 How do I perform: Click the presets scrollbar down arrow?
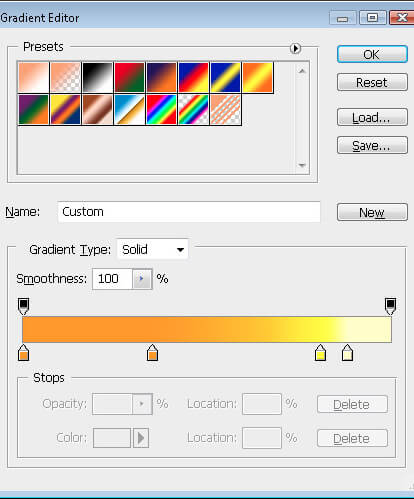(302, 165)
